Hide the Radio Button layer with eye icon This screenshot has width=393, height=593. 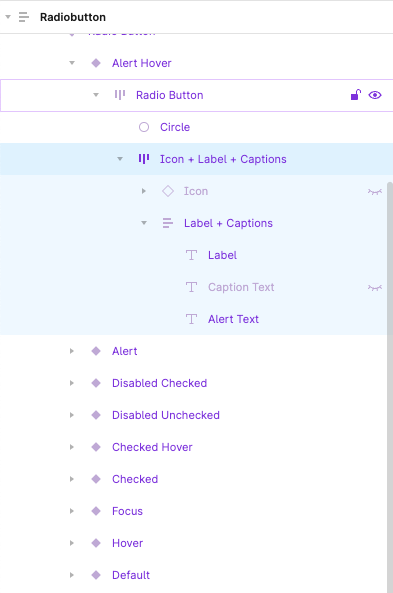point(375,95)
